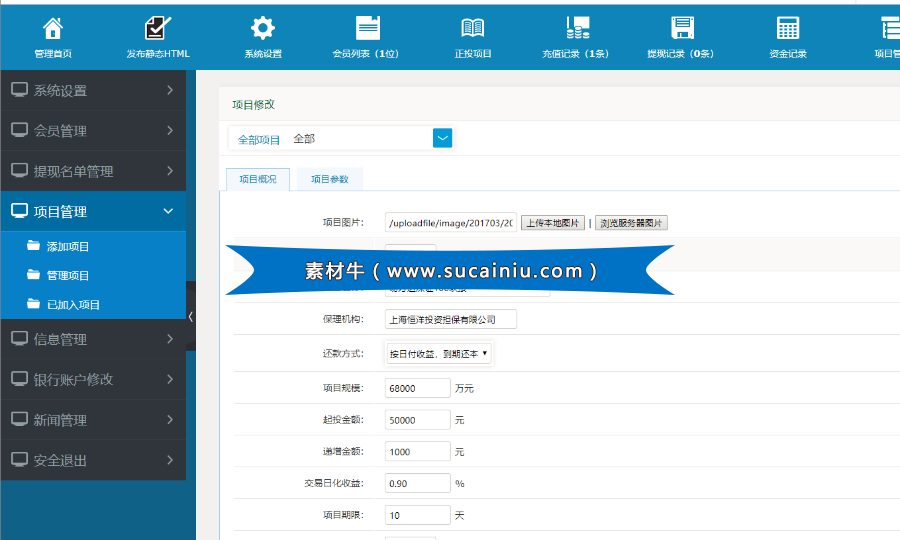Open the 管理首页 home icon
The width and height of the screenshot is (900, 540).
click(53, 28)
